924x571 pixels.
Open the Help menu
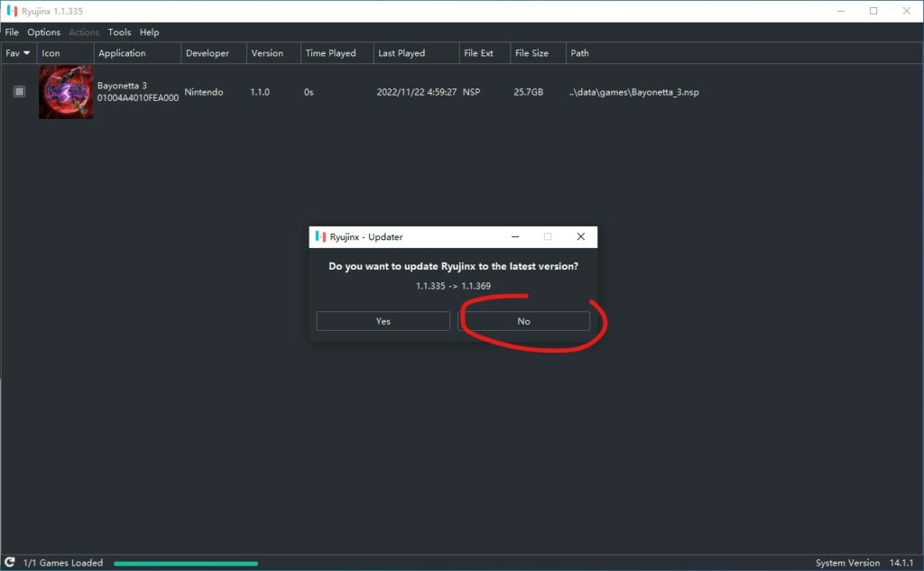pos(149,32)
